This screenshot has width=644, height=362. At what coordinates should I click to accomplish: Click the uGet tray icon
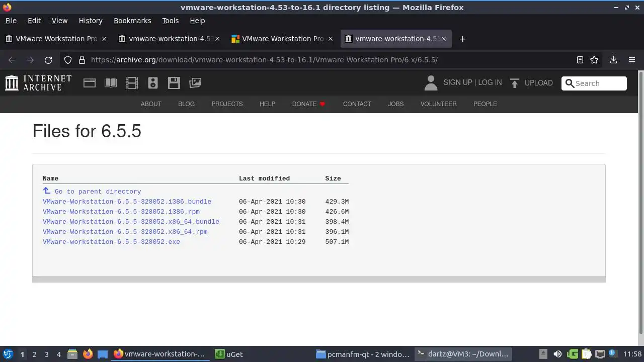573,354
